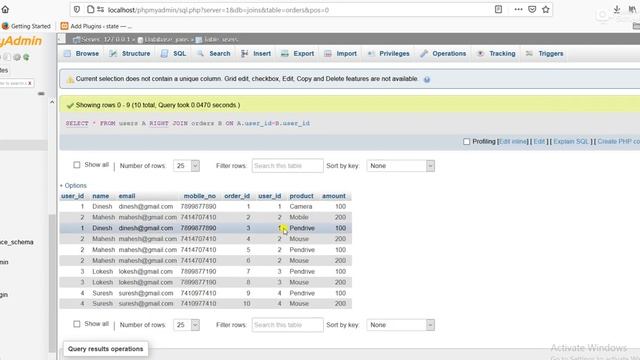Open Getting Started bookmark
The image size is (640, 360).
click(26, 26)
